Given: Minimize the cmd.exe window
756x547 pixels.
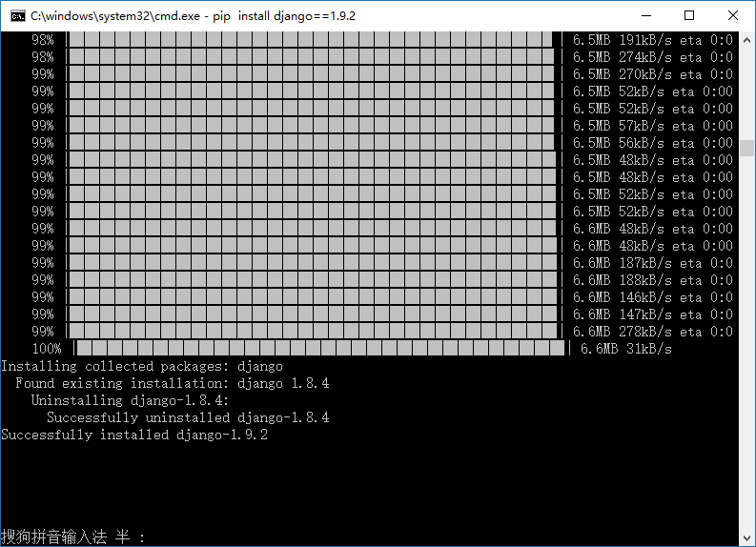Looking at the screenshot, I should coord(646,15).
